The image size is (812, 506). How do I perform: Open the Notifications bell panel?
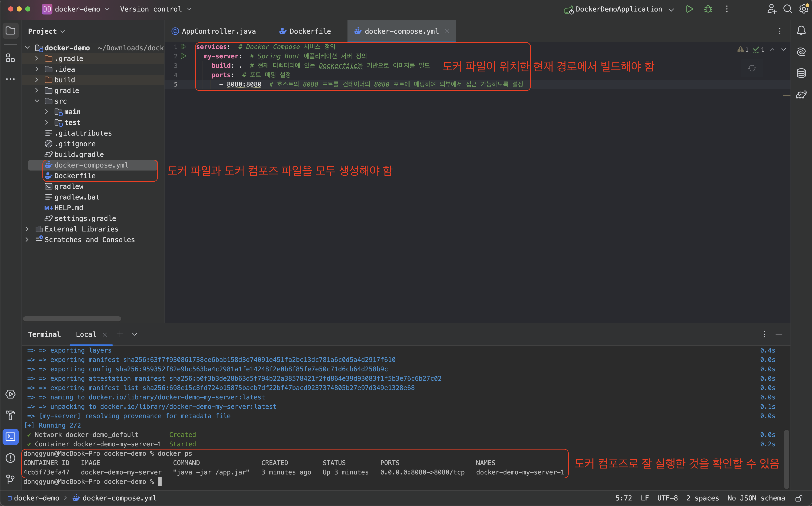click(801, 31)
